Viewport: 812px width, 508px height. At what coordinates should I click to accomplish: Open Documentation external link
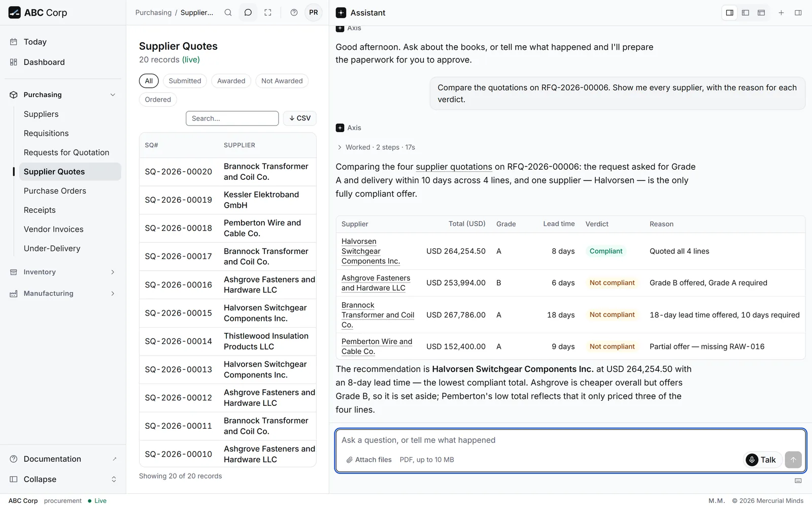[x=63, y=459]
